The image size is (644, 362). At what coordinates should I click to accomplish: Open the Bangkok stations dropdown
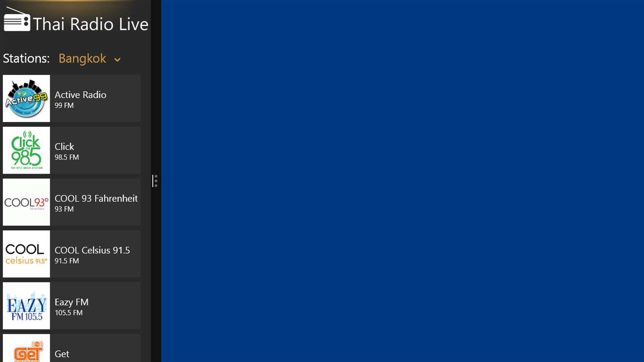(89, 59)
